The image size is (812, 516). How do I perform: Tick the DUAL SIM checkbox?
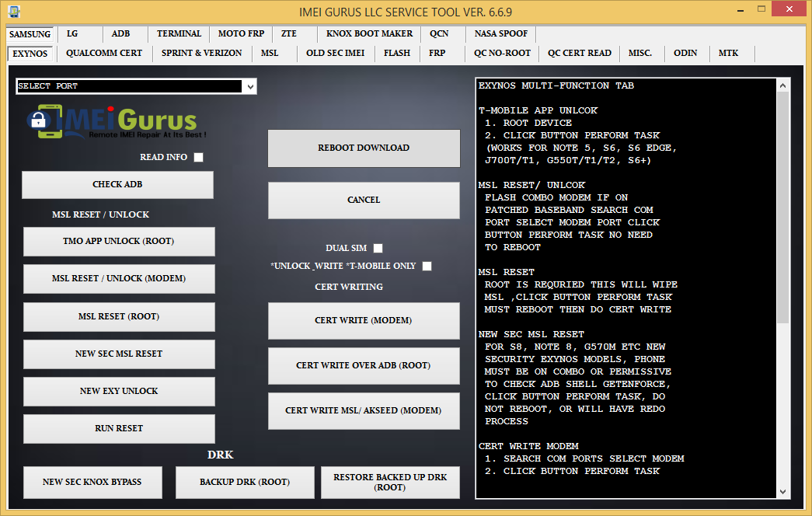(378, 248)
